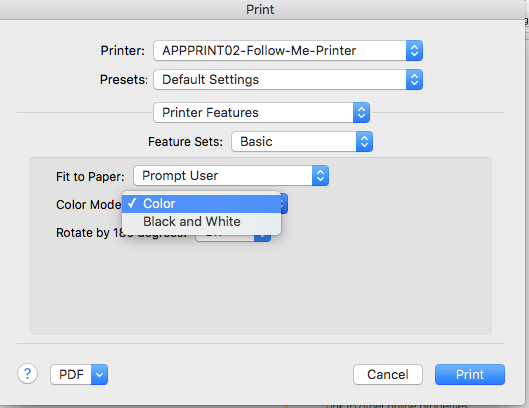This screenshot has height=408, width=529.
Task: Open the Printer Features pane selector
Action: (x=261, y=113)
